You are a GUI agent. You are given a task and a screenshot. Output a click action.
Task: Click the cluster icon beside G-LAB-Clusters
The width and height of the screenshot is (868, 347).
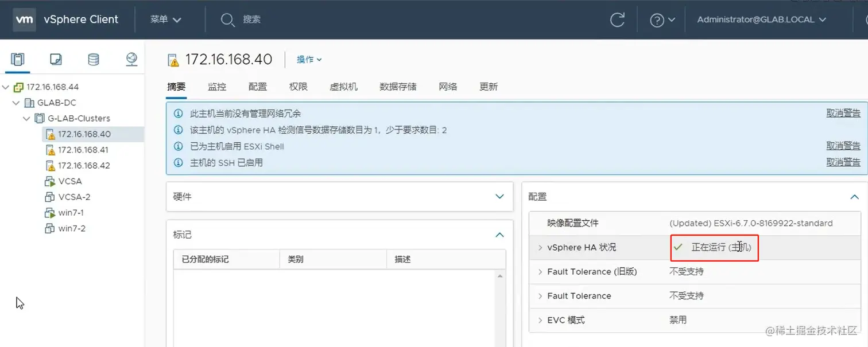point(40,119)
